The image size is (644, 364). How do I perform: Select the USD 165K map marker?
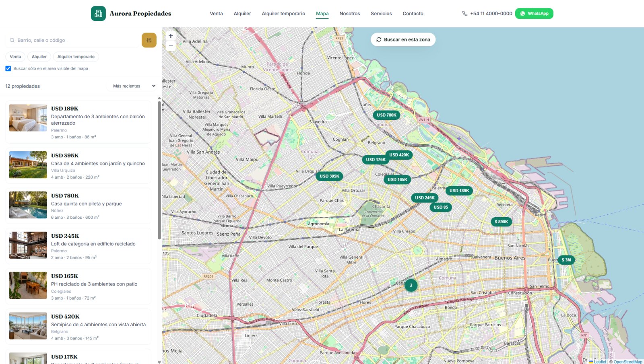tap(397, 179)
